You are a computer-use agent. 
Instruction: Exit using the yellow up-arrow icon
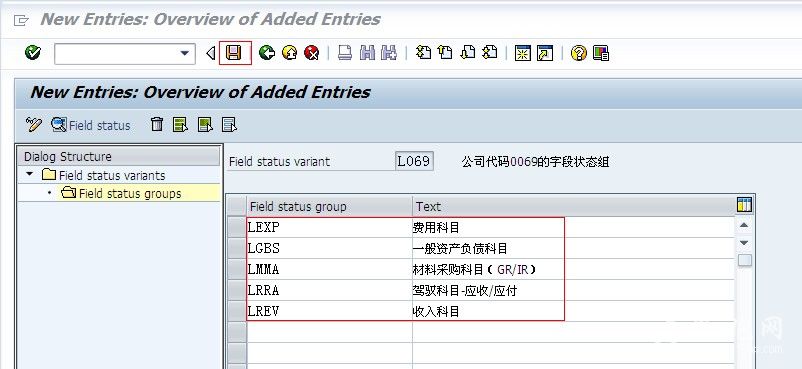289,53
